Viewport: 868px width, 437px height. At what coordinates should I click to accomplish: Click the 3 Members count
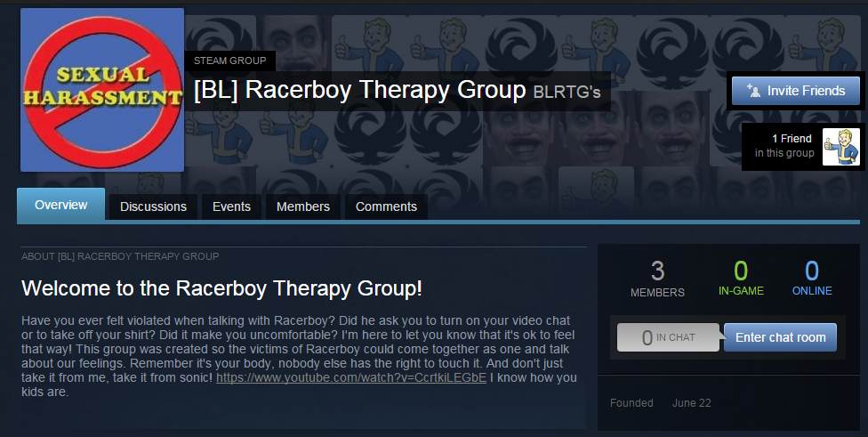coord(657,279)
